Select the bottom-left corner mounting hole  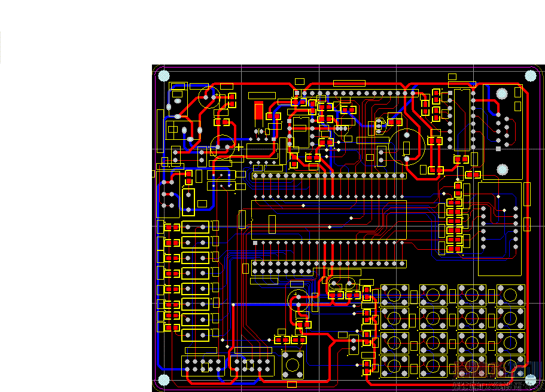click(x=164, y=380)
